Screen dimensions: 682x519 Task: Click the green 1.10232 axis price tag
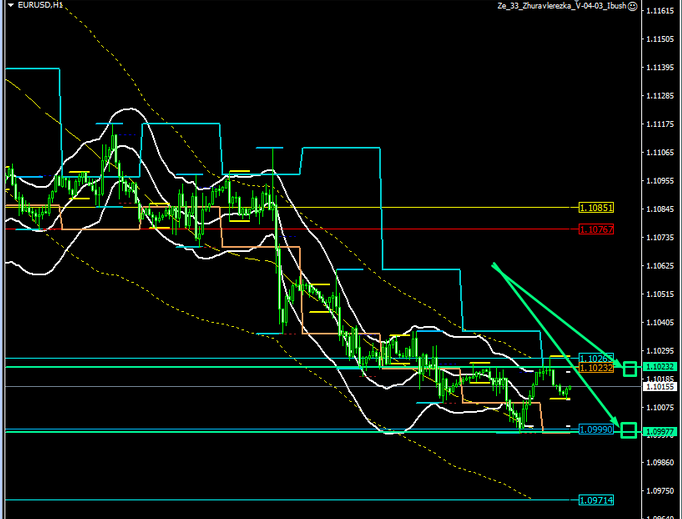point(659,367)
